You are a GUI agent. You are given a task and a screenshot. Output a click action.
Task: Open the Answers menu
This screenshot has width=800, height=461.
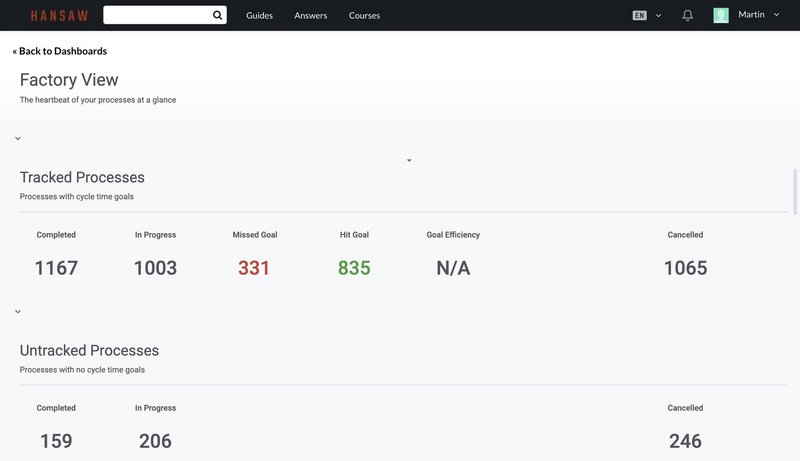311,15
